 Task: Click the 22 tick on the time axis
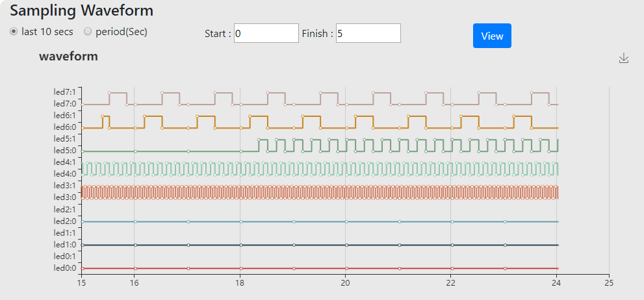click(451, 283)
